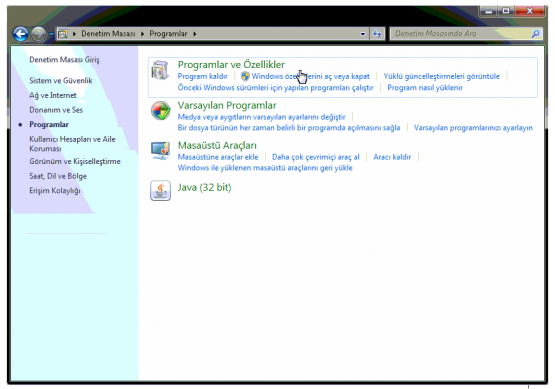Open the address bar history dropdown
Image resolution: width=555 pixels, height=389 pixels.
363,34
